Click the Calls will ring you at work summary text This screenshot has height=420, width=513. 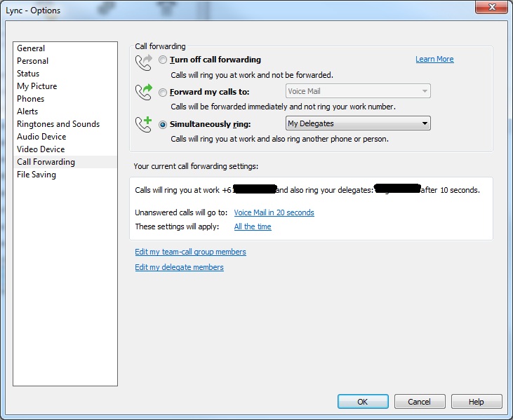pyautogui.click(x=307, y=190)
